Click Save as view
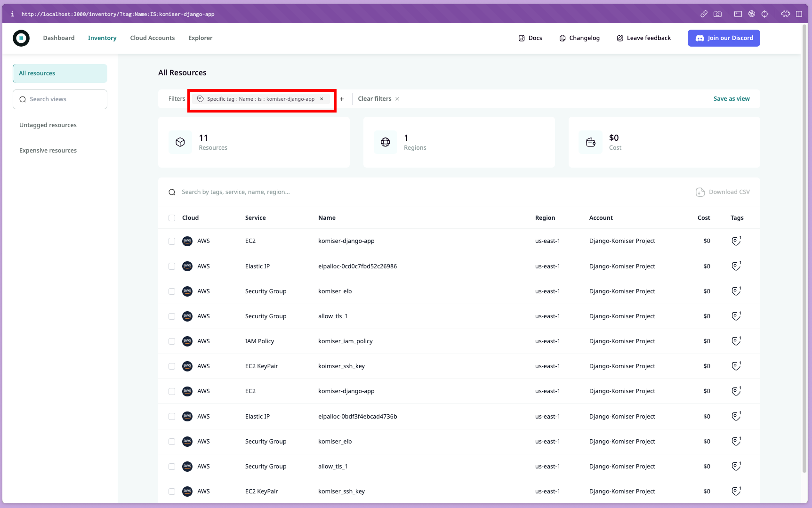812x508 pixels. pyautogui.click(x=732, y=99)
